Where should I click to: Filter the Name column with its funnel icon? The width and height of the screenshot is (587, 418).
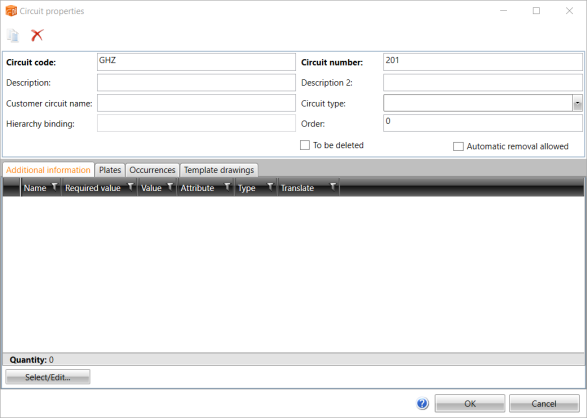click(x=54, y=186)
